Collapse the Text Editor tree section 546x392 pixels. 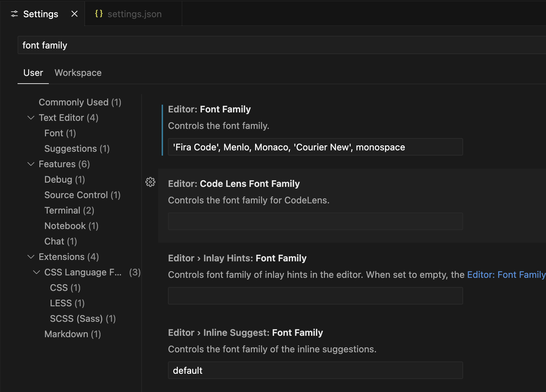pos(31,118)
